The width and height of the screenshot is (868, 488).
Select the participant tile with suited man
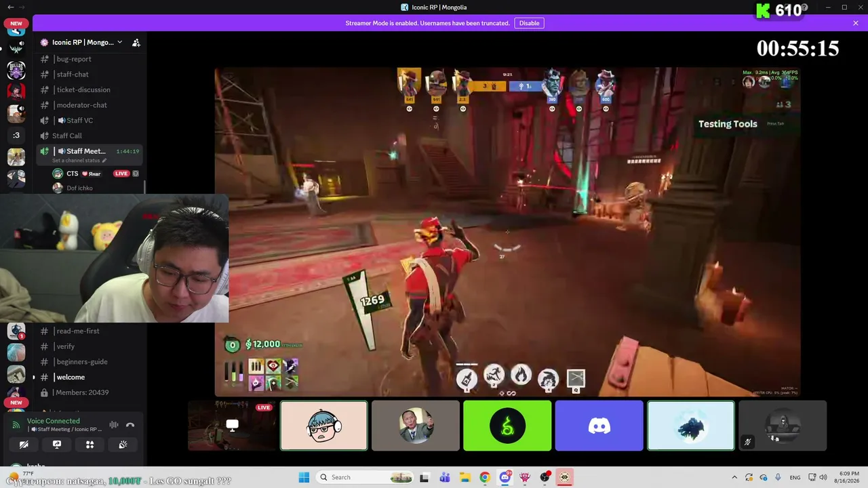pos(416,426)
